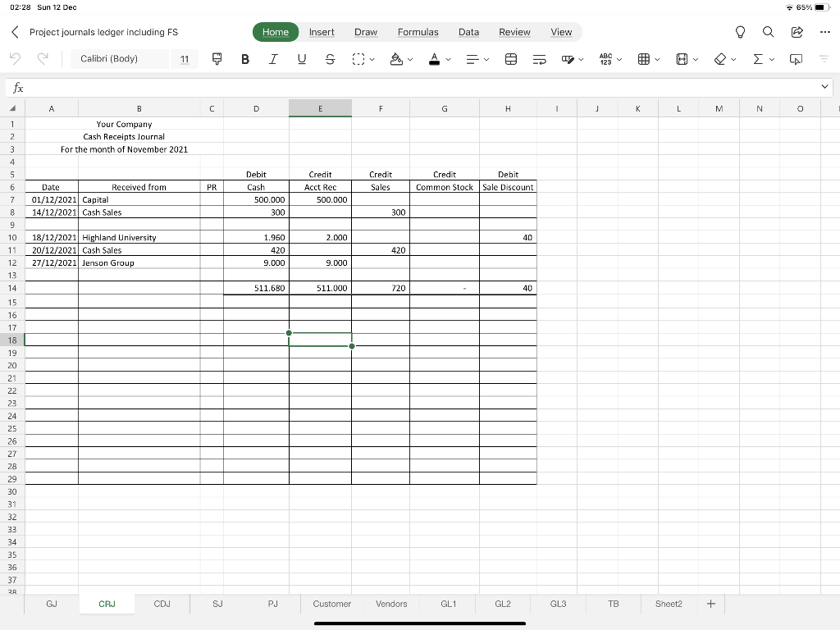
Task: Toggle bold formatting
Action: (x=244, y=59)
